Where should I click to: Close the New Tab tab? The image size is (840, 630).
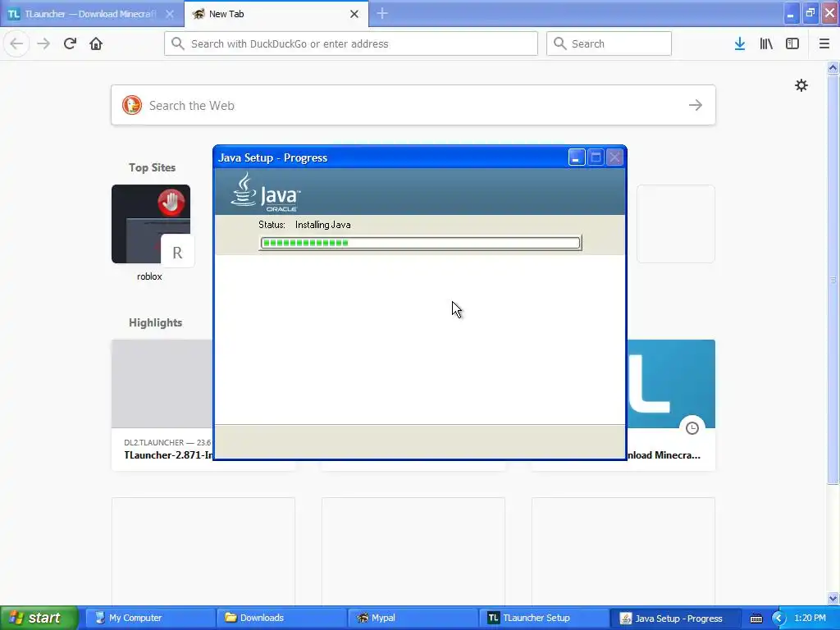pyautogui.click(x=354, y=14)
